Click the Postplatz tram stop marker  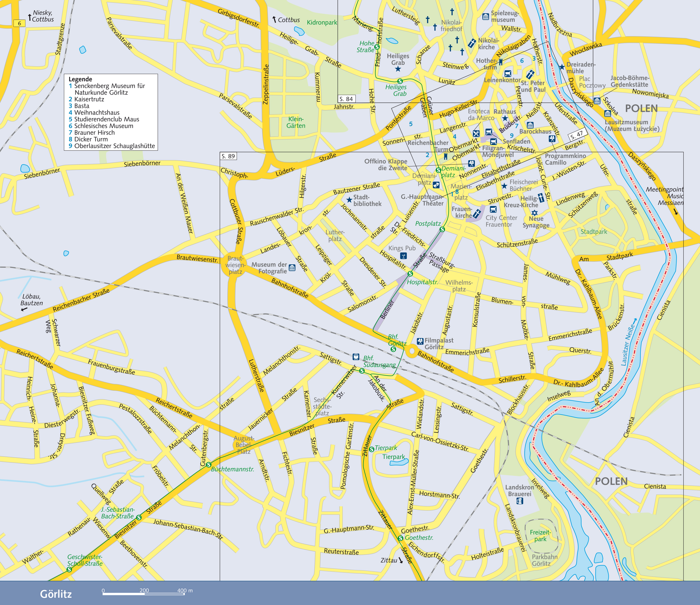click(x=442, y=229)
